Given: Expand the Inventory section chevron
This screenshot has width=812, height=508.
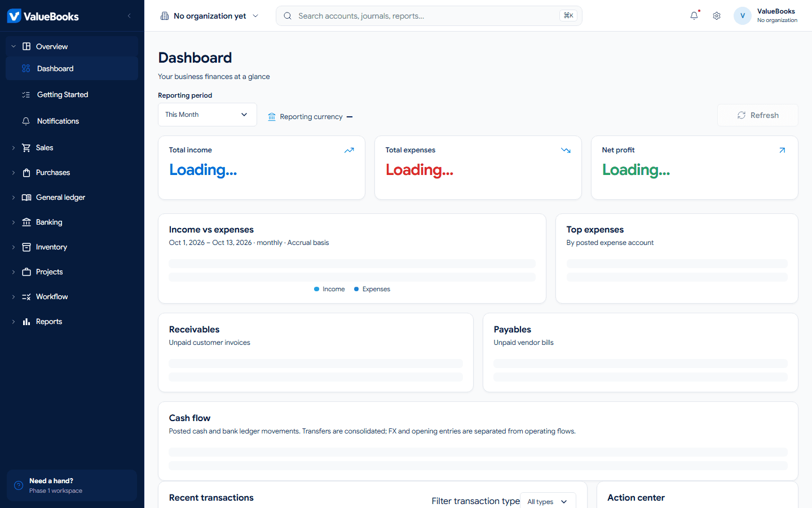Looking at the screenshot, I should click(14, 247).
